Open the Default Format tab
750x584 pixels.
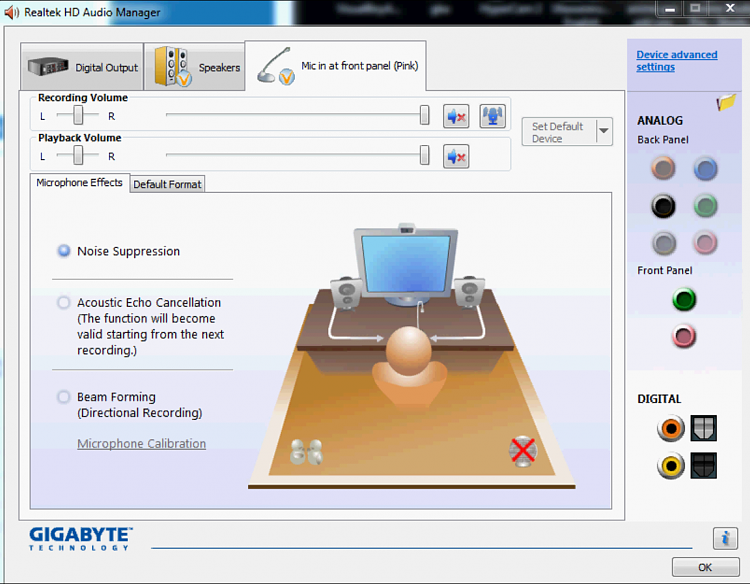point(167,184)
